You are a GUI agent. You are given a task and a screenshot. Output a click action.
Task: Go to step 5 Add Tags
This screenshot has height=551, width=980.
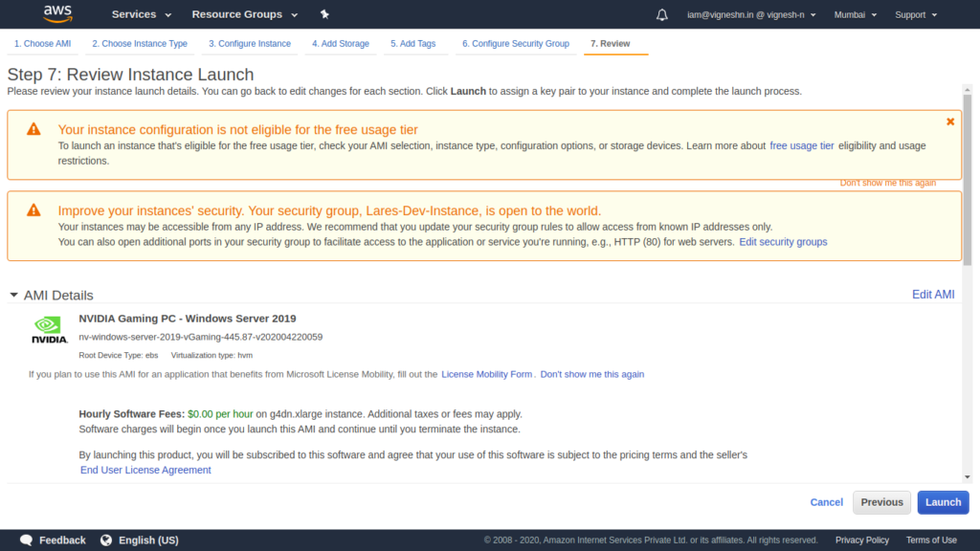(413, 44)
